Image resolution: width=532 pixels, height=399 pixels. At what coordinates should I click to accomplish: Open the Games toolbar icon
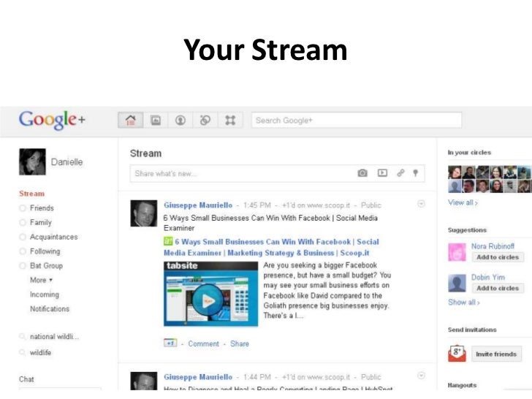(230, 120)
